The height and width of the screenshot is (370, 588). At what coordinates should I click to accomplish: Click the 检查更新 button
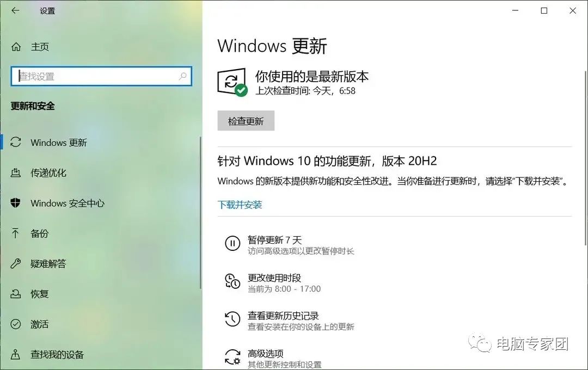pos(246,121)
